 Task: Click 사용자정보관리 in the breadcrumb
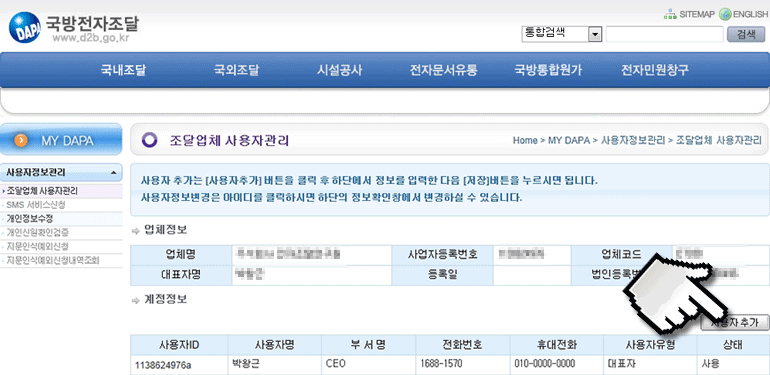pos(633,140)
